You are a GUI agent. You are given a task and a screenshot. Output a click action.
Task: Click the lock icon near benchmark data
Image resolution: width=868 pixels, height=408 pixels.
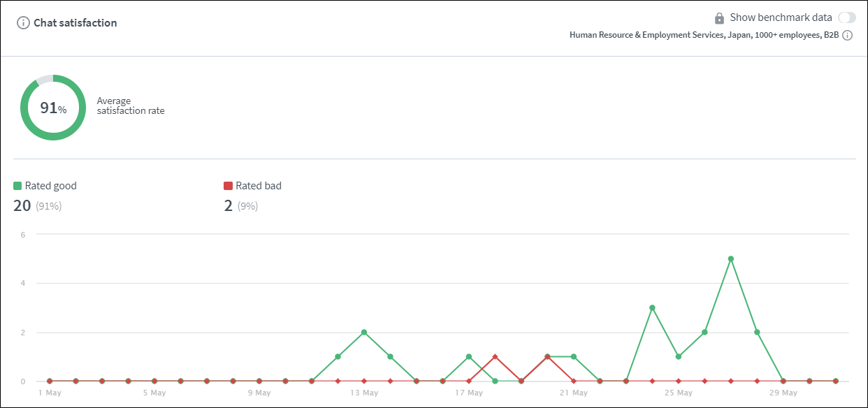click(x=718, y=18)
